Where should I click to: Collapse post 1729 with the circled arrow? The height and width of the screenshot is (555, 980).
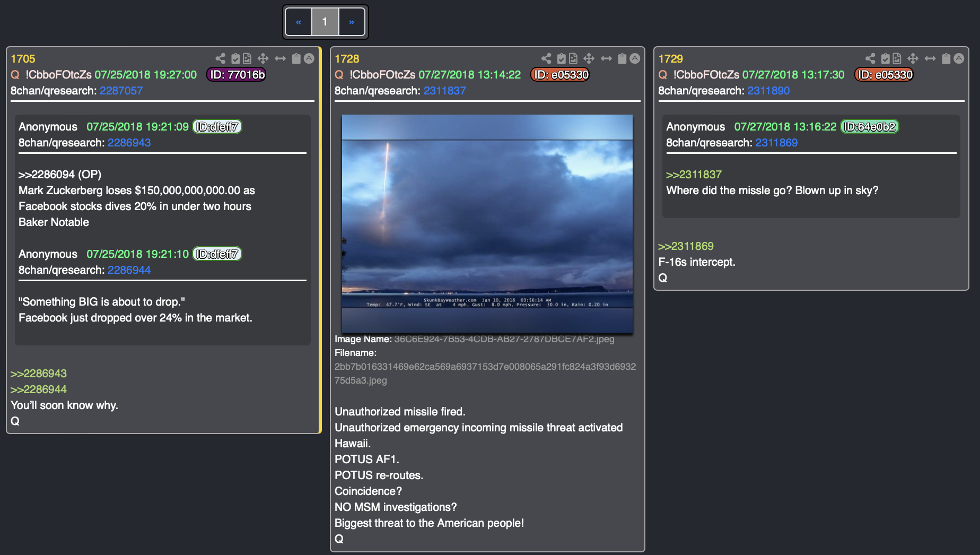coord(959,58)
